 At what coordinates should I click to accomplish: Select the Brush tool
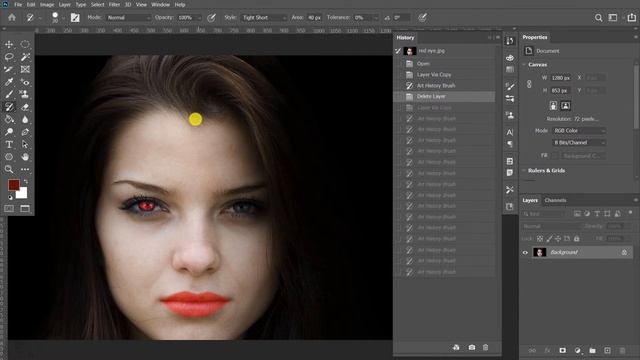pyautogui.click(x=9, y=94)
